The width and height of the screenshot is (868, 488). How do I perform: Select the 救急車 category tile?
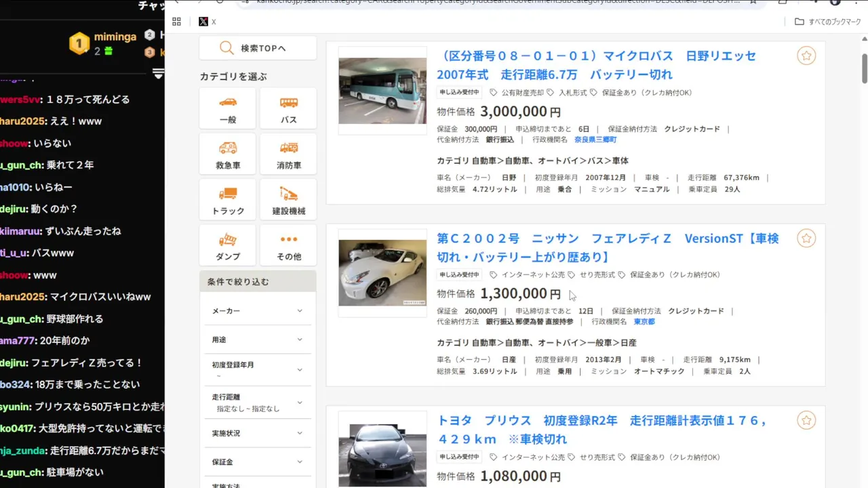click(228, 154)
